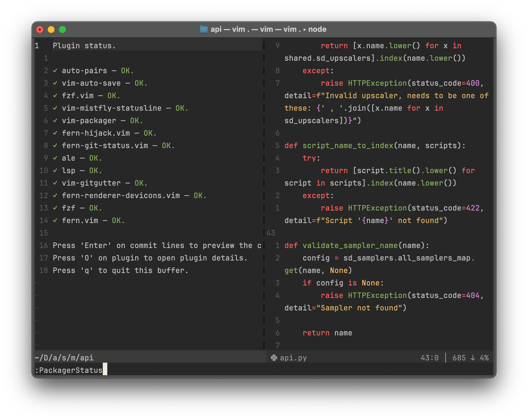The width and height of the screenshot is (528, 420).
Task: Select the lsp plugin name
Action: [x=69, y=171]
